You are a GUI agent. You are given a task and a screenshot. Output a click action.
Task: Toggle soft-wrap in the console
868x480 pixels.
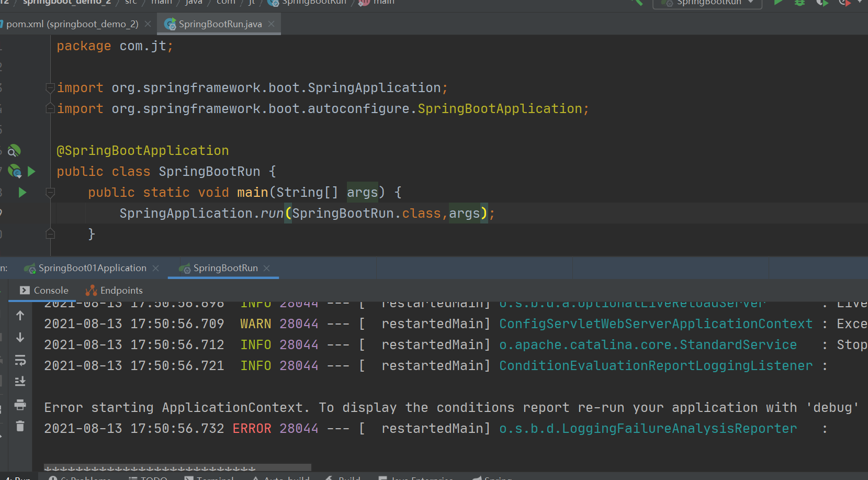pos(20,360)
